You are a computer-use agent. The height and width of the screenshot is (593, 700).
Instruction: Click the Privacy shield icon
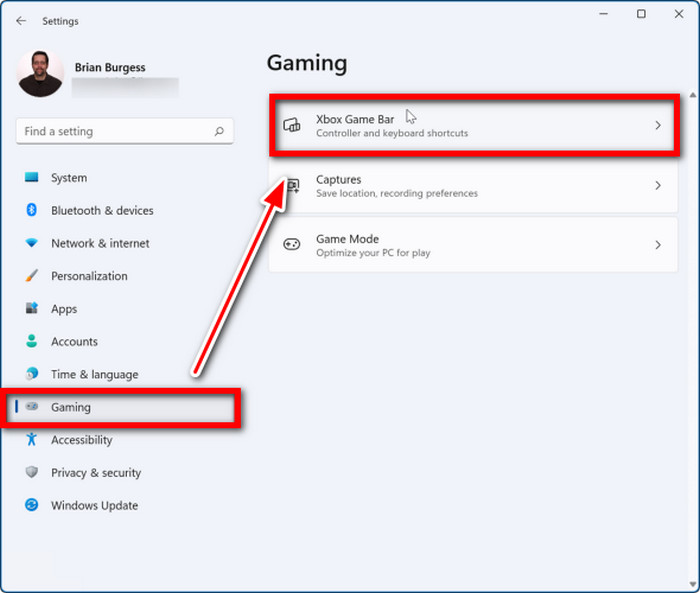pyautogui.click(x=31, y=472)
